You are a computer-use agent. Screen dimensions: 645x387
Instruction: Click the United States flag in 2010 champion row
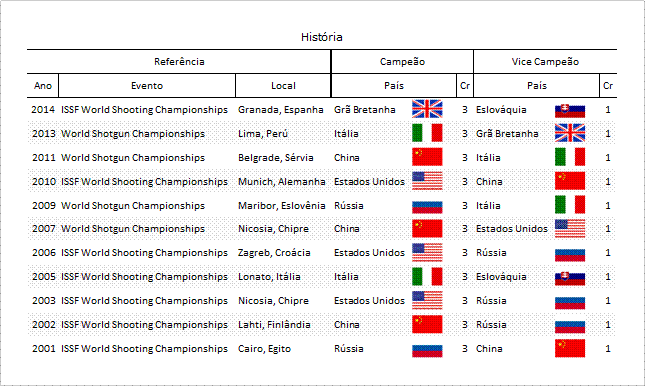click(427, 181)
